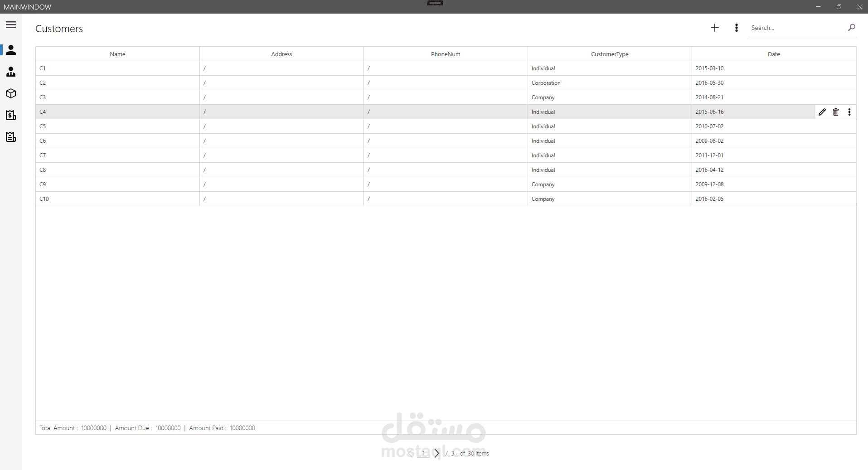The image size is (868, 470).
Task: Click the PhoneNum cell of row C8
Action: point(446,170)
